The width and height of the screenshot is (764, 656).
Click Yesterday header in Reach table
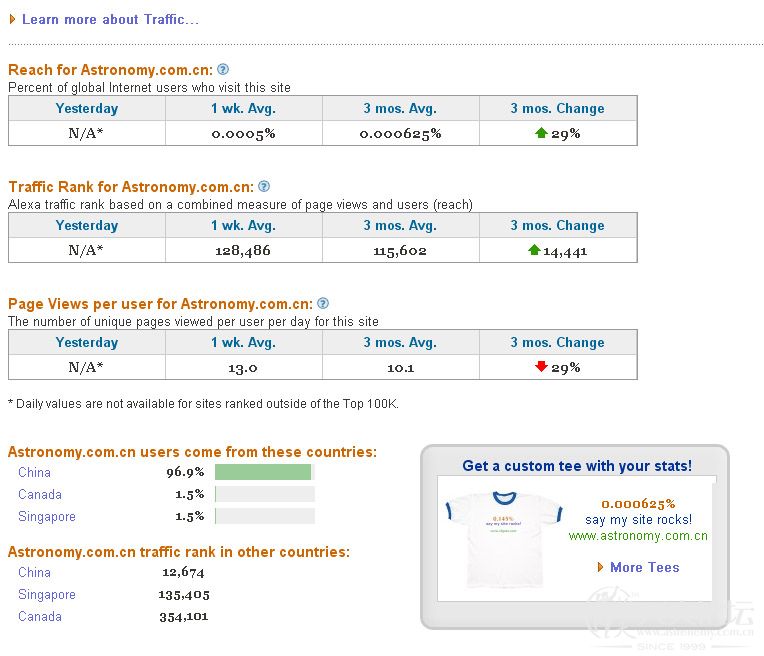click(87, 108)
